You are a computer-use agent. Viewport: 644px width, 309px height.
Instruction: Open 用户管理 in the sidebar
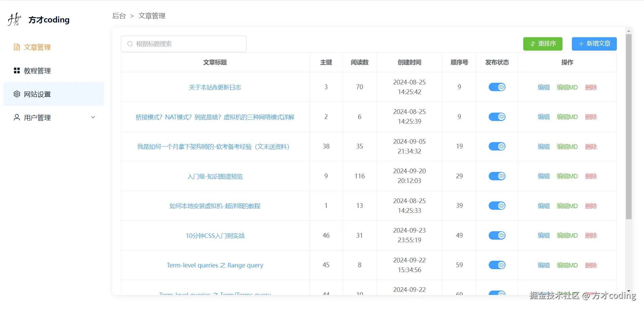[54, 118]
